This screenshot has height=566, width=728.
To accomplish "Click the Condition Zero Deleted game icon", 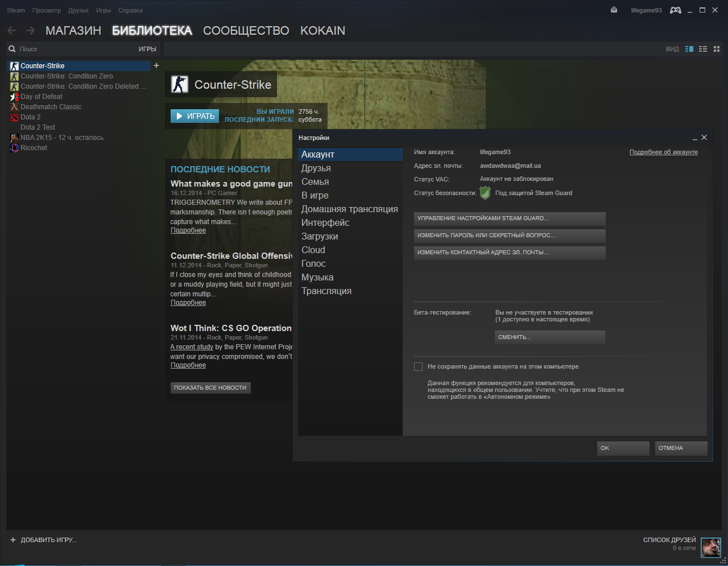I will click(14, 86).
